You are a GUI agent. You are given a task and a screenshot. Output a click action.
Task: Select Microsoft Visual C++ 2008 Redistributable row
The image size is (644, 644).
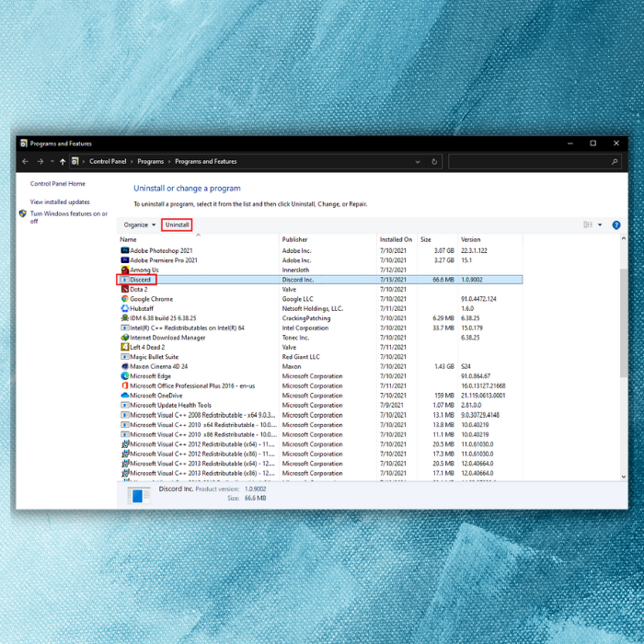[x=320, y=415]
